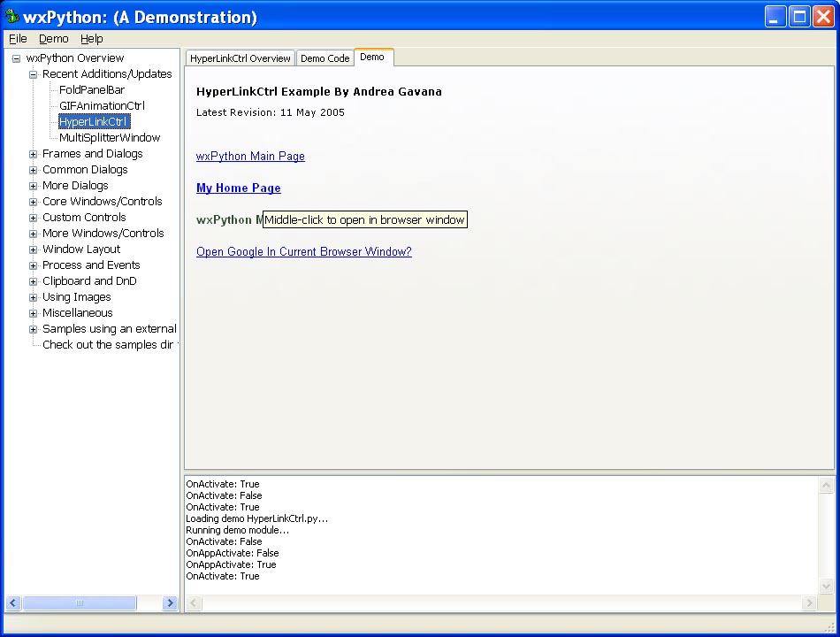Select MultiSplitterWindow in the tree

(x=110, y=138)
